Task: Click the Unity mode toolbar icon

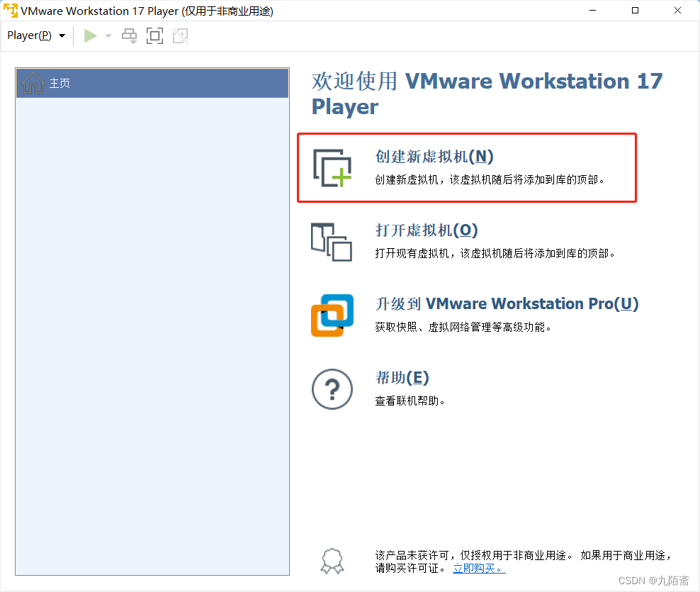Action: coord(181,35)
